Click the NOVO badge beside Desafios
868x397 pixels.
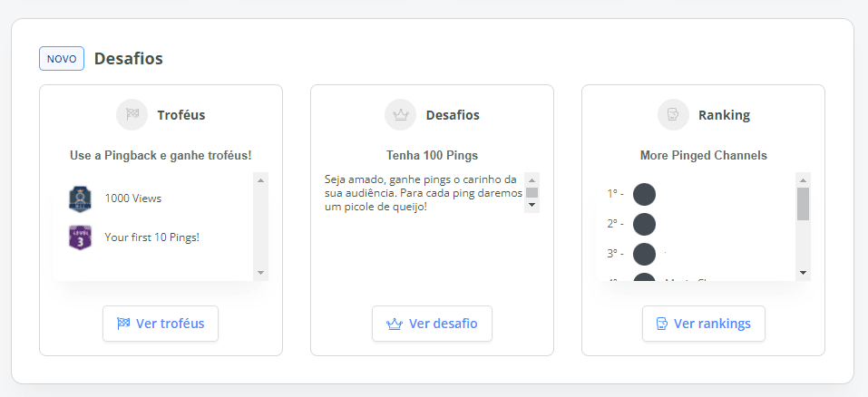pos(62,59)
